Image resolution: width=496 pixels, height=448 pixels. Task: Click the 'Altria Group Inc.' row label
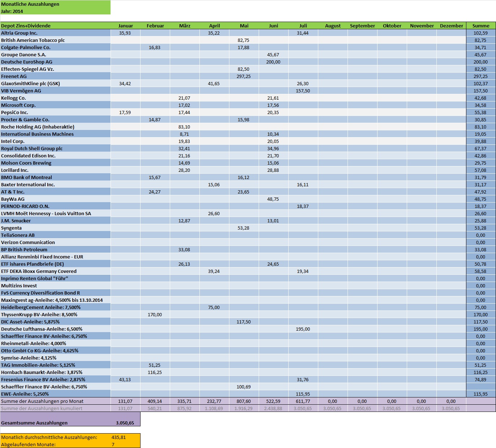(55, 33)
